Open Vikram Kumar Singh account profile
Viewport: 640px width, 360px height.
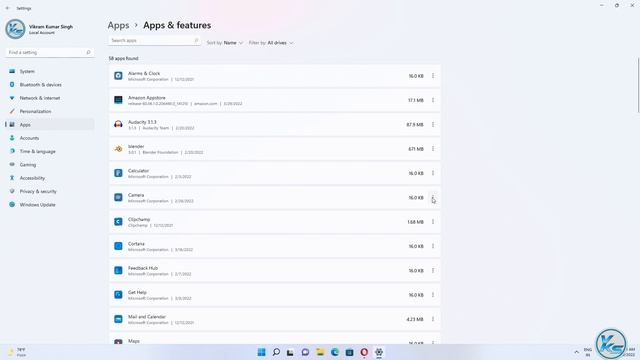(x=40, y=29)
